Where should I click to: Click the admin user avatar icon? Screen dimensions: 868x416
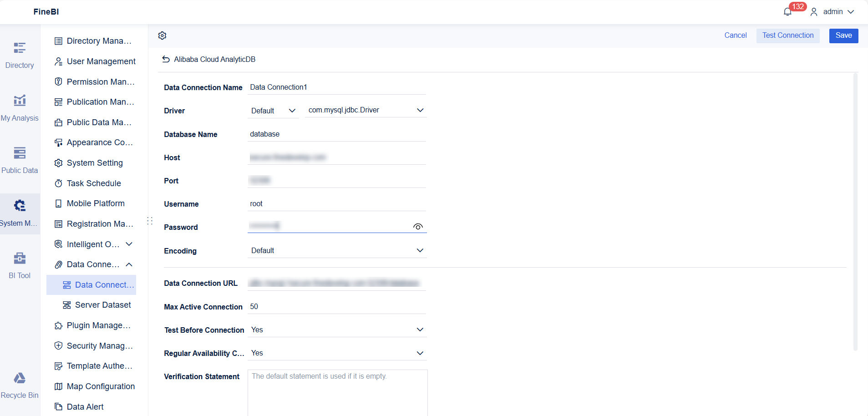coord(814,12)
